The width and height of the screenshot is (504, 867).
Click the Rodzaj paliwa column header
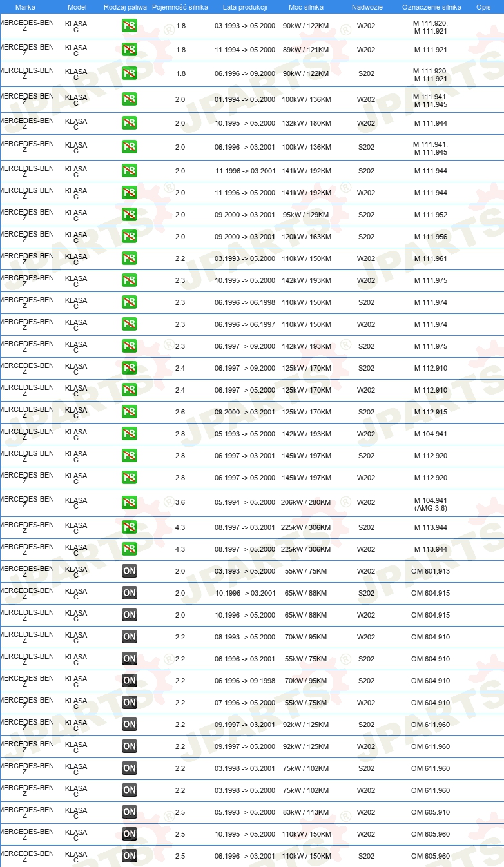(x=125, y=7)
